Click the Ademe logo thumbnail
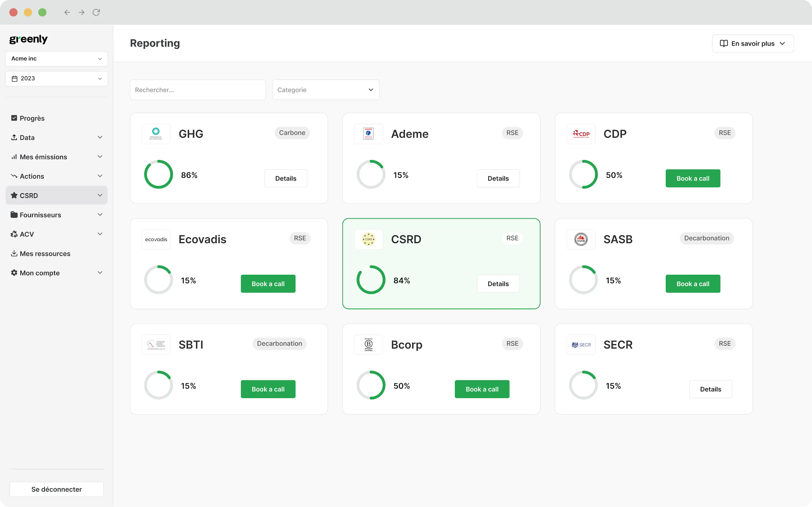812x507 pixels. pos(368,133)
